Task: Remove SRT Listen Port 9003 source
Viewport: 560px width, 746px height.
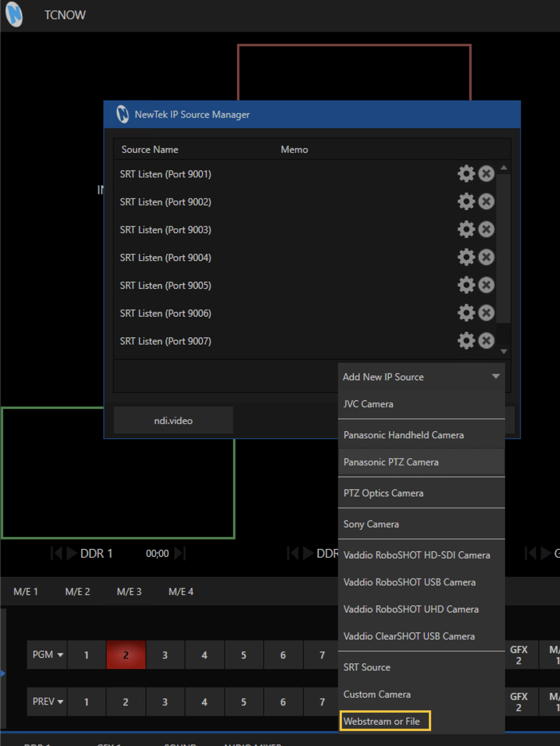Action: tap(486, 229)
